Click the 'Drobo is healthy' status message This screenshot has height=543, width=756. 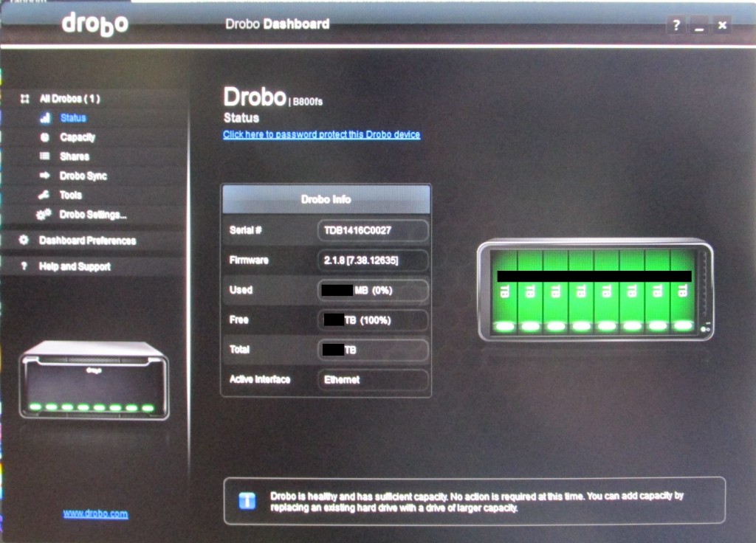477,502
